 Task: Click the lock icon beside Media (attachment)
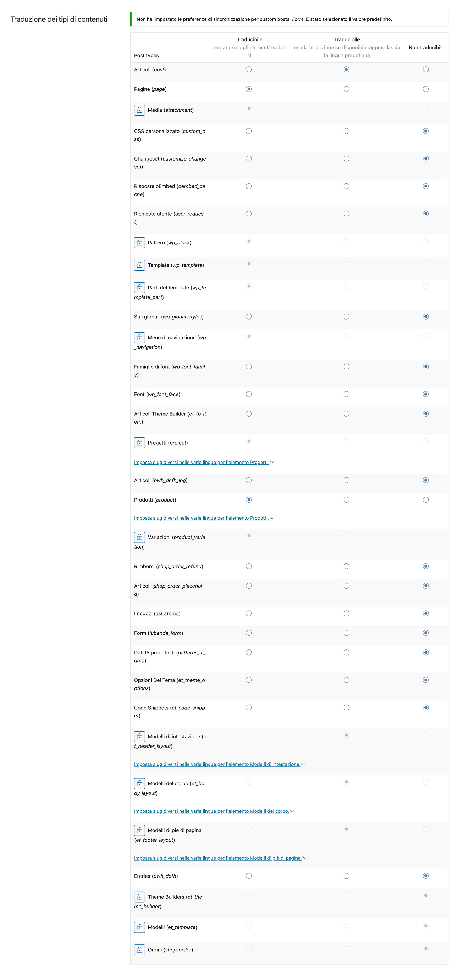(139, 110)
